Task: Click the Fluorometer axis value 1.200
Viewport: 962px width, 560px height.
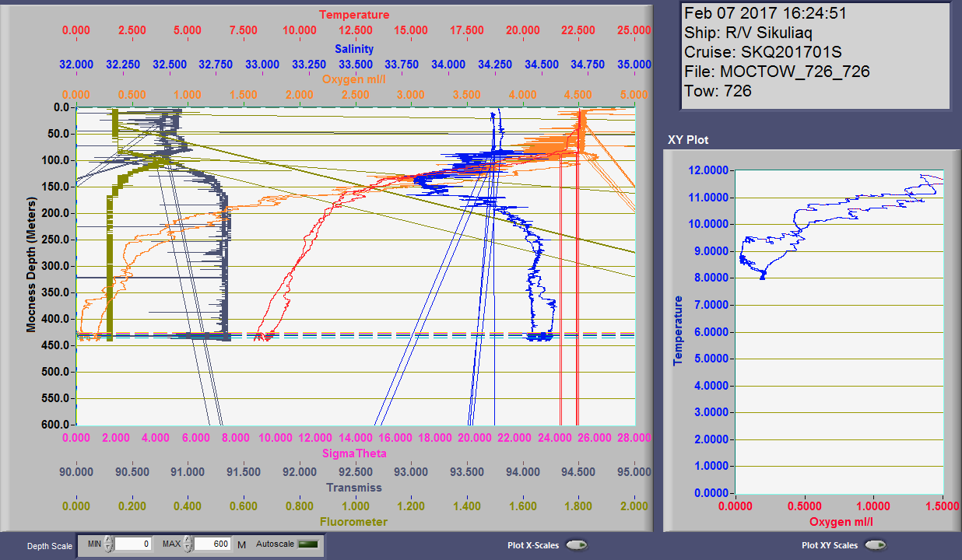Action: click(x=410, y=505)
